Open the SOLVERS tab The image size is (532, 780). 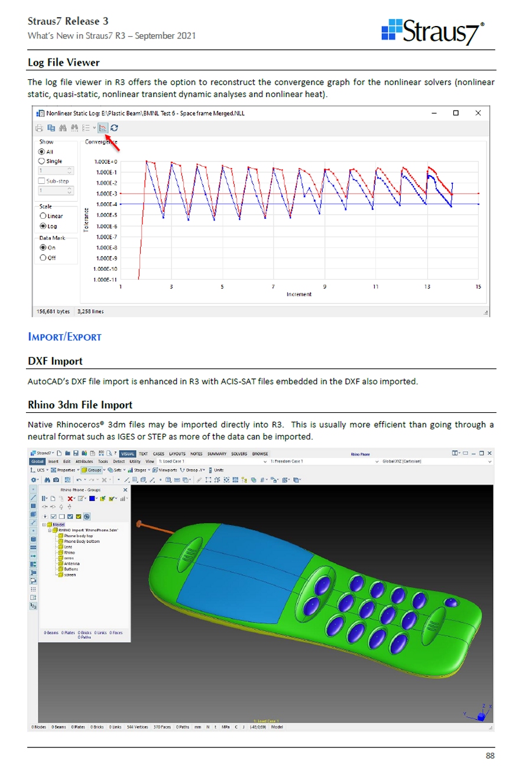tap(239, 454)
